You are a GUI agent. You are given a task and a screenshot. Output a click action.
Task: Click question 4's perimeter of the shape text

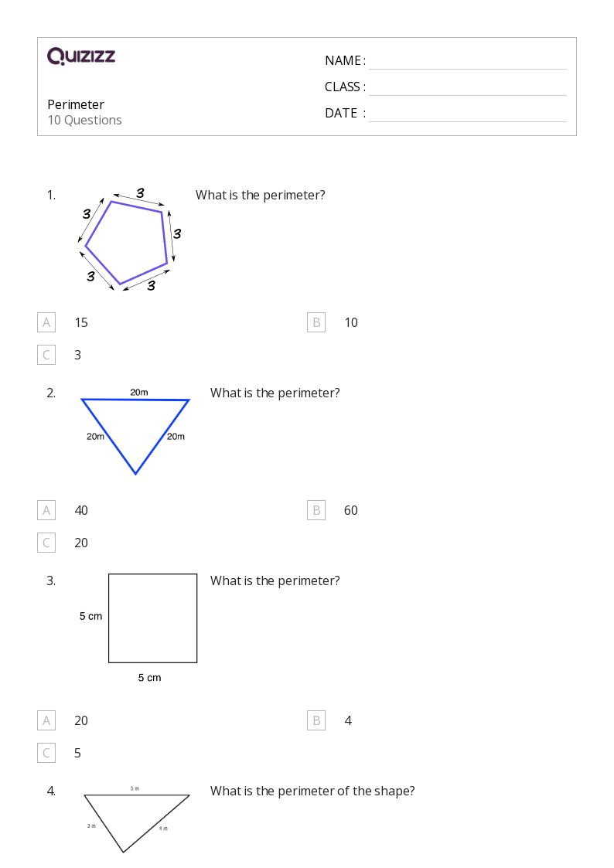pyautogui.click(x=312, y=791)
